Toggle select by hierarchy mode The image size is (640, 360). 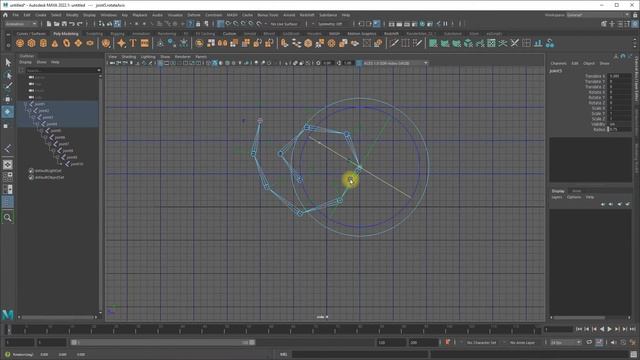click(102, 24)
